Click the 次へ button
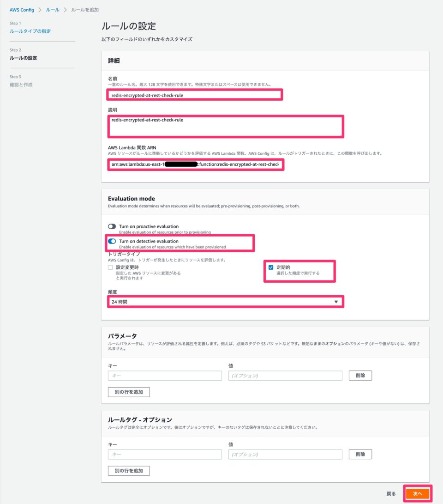Viewport: 443px width, 504px height. 417,493
